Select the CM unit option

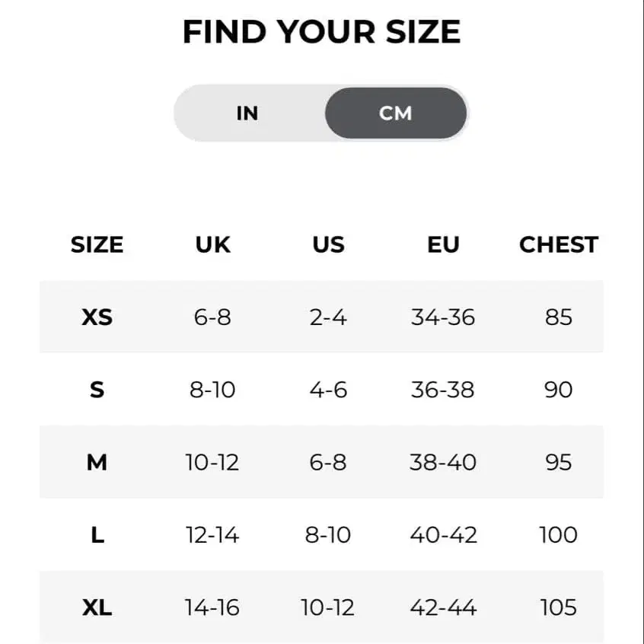tap(396, 113)
